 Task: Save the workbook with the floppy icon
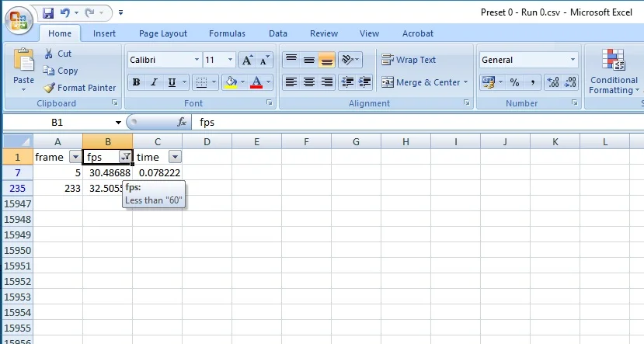pos(48,13)
